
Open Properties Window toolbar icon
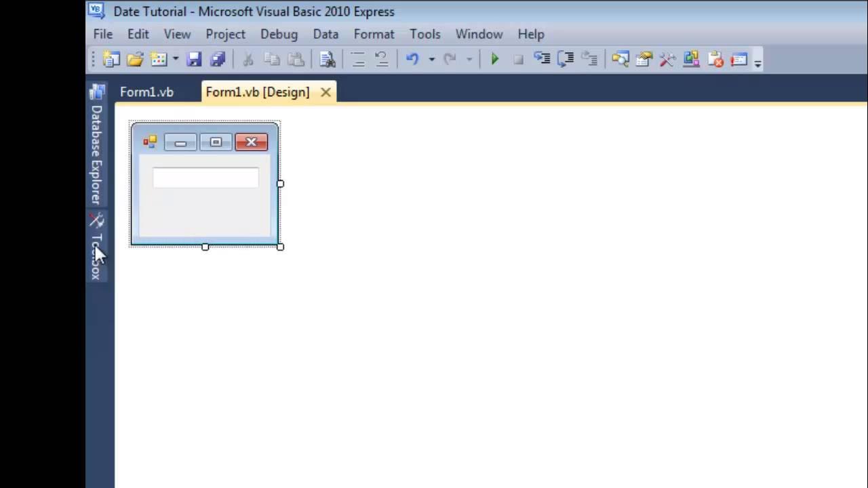[644, 60]
